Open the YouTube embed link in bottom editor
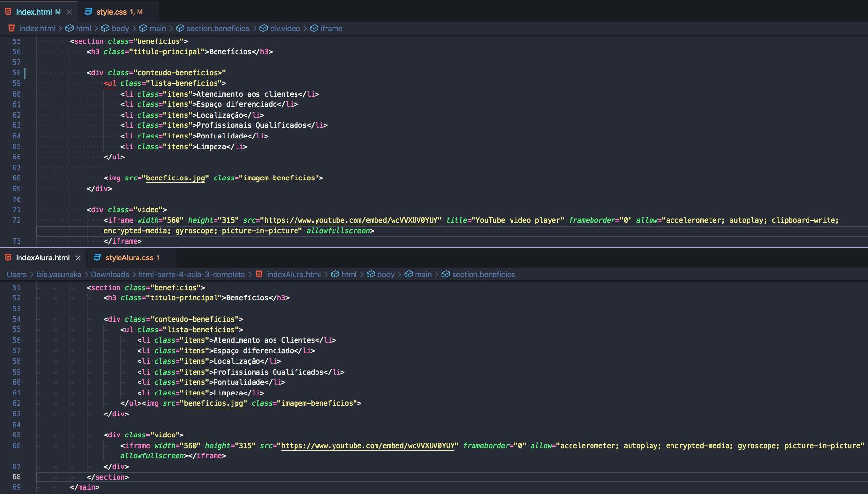Image resolution: width=868 pixels, height=494 pixels. click(x=368, y=446)
